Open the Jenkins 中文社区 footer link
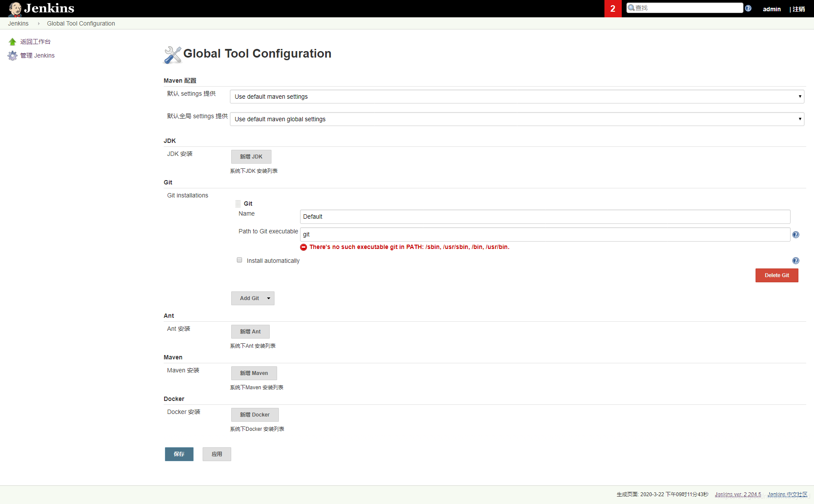814x504 pixels. pyautogui.click(x=787, y=494)
